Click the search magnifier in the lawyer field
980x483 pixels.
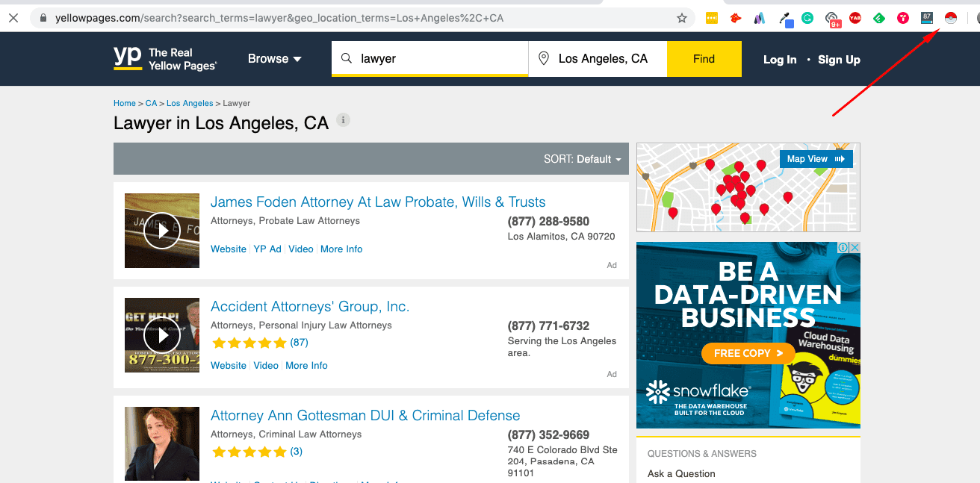point(347,58)
